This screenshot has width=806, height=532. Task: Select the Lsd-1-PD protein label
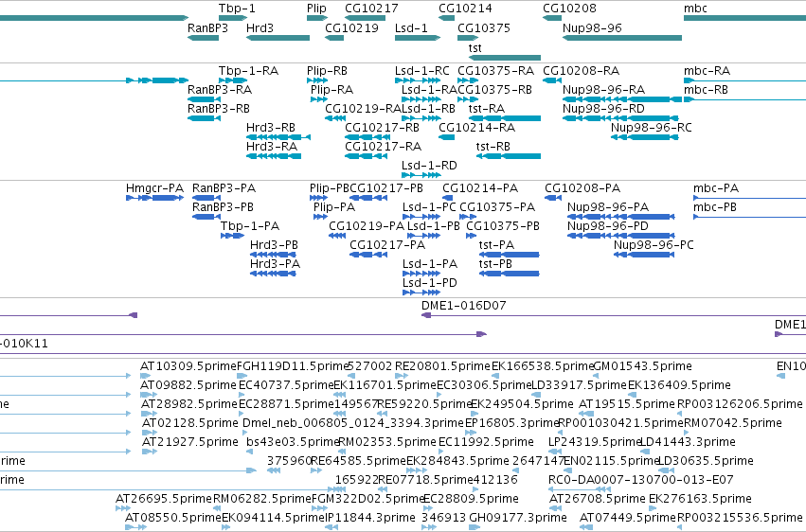430,283
